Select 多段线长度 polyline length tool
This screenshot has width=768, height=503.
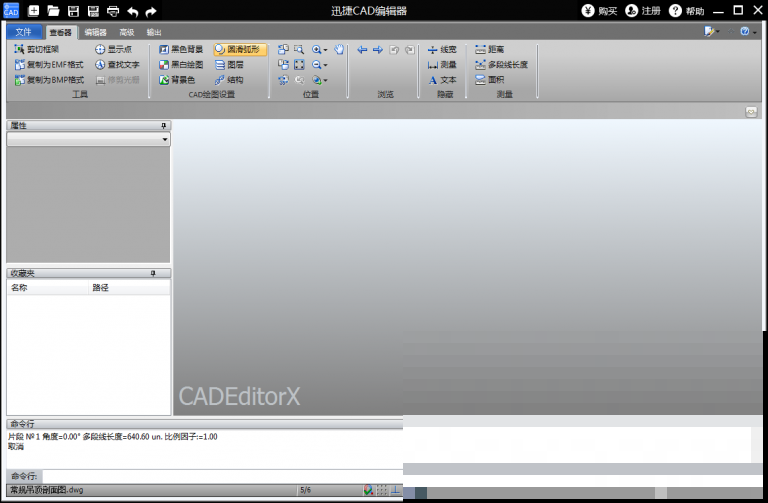[502, 64]
